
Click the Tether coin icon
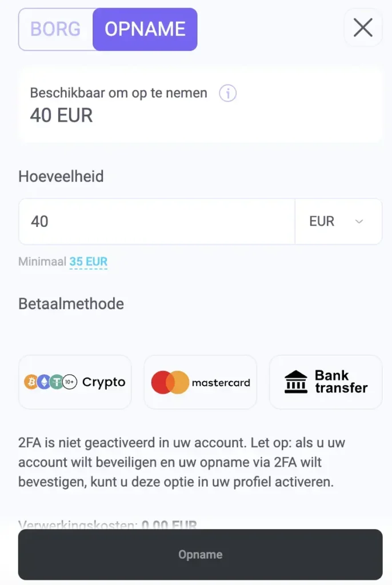56,382
